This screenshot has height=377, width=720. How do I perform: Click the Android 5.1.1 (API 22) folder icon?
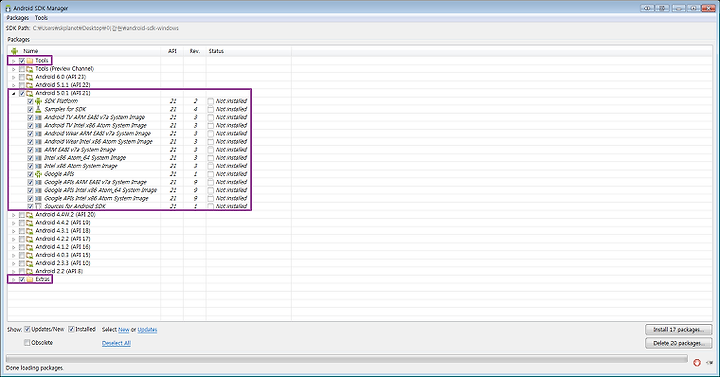(x=30, y=85)
